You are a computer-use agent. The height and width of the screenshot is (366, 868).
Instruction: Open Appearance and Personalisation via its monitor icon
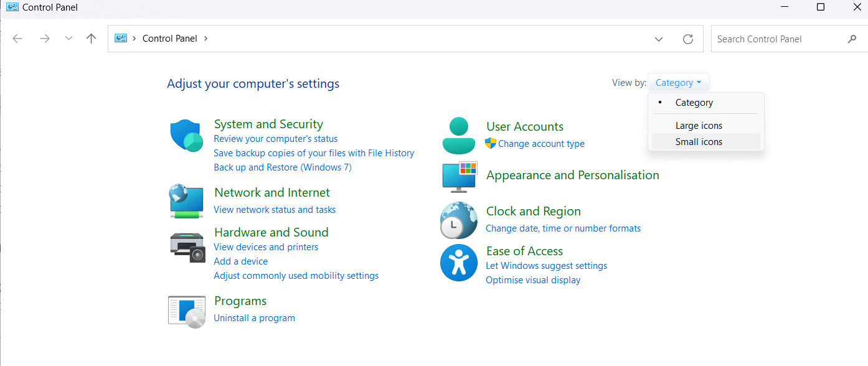(x=459, y=177)
